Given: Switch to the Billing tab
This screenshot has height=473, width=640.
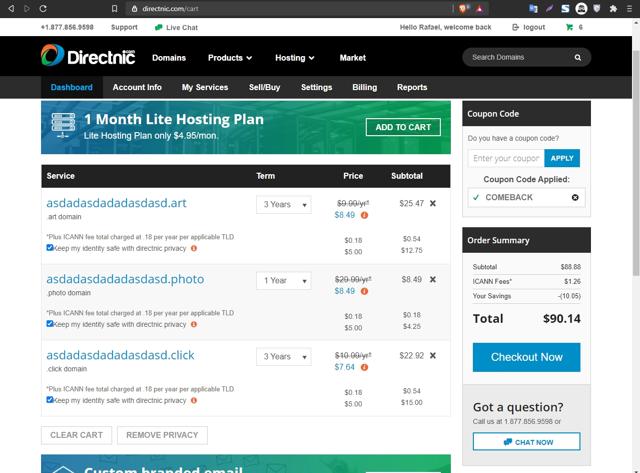Looking at the screenshot, I should point(364,87).
